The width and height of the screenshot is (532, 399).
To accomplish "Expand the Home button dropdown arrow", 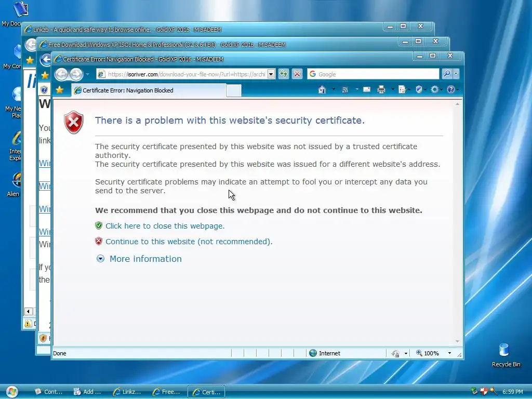I will click(x=334, y=89).
